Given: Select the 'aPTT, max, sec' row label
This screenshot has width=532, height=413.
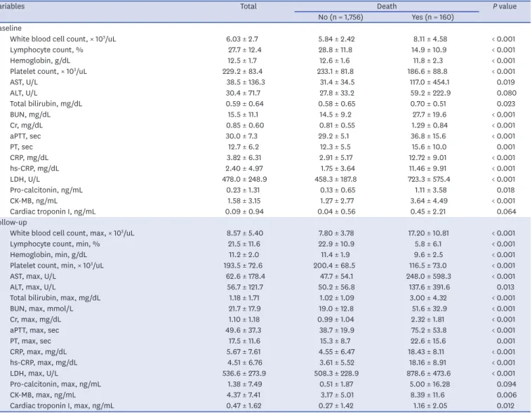Looking at the screenshot, I should (x=34, y=330).
